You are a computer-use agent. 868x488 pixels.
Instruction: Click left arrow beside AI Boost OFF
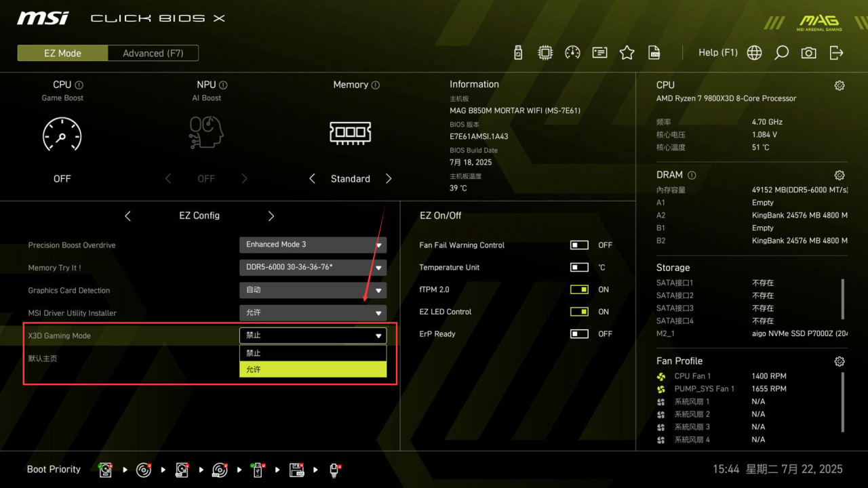point(168,179)
